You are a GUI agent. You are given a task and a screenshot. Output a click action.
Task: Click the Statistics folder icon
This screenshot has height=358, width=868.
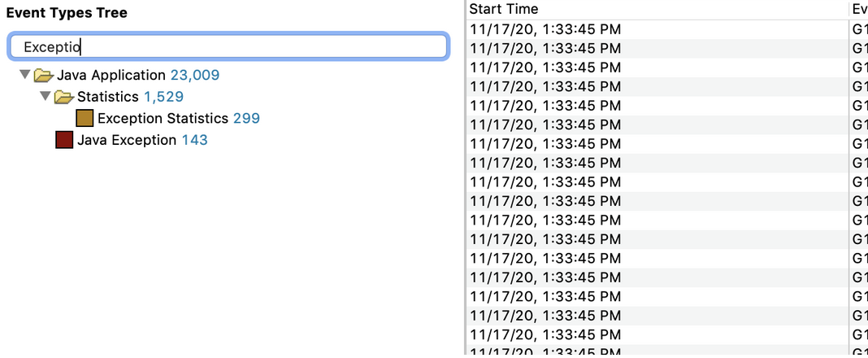tap(64, 98)
